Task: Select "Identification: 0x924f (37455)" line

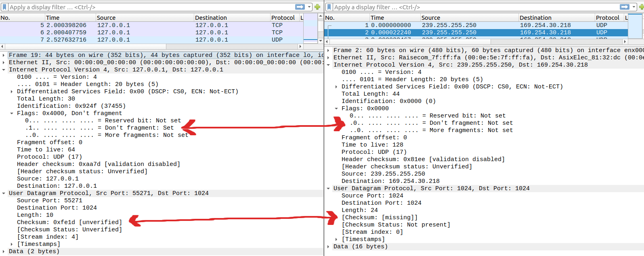Action: click(71, 106)
